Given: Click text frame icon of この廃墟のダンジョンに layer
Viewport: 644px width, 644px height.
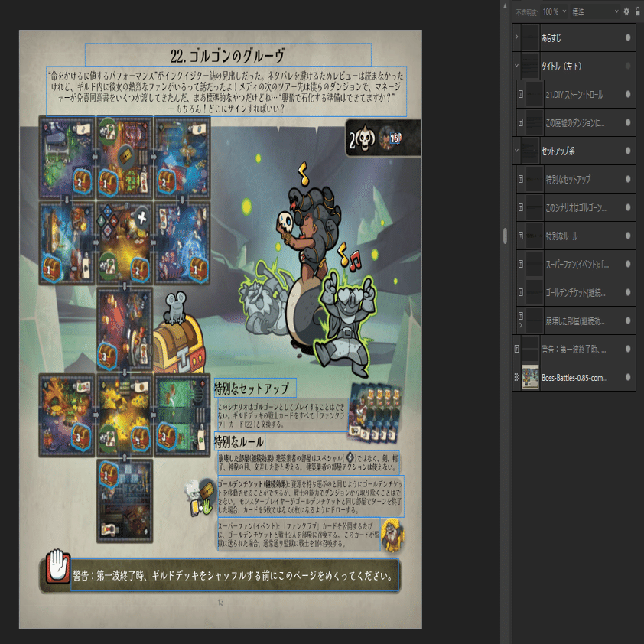Looking at the screenshot, I should [x=520, y=122].
